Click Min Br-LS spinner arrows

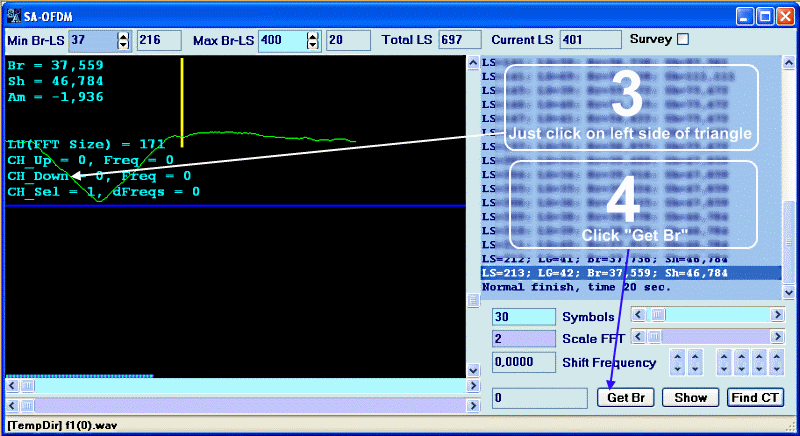coord(124,40)
